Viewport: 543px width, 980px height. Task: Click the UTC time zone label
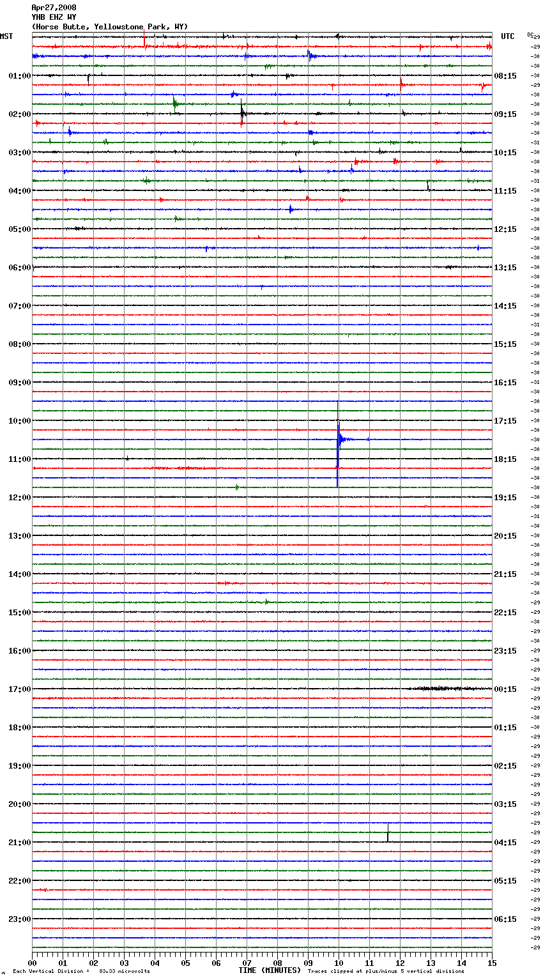pos(508,36)
